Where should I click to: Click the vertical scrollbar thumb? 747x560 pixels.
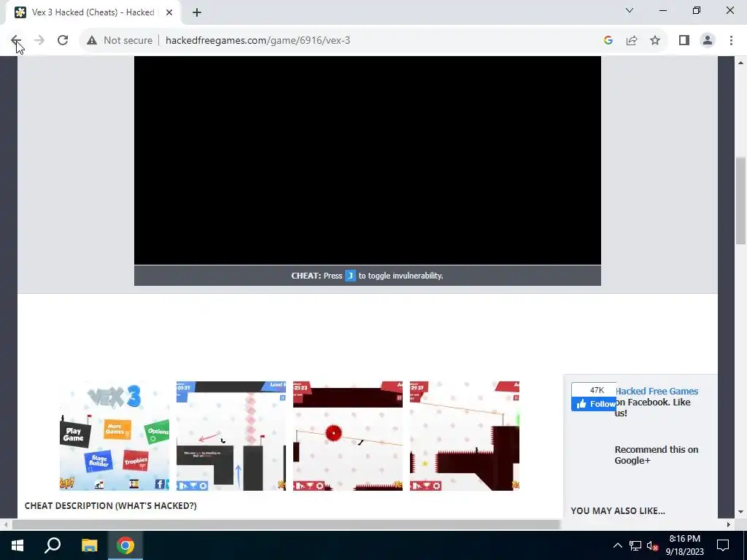tap(741, 200)
